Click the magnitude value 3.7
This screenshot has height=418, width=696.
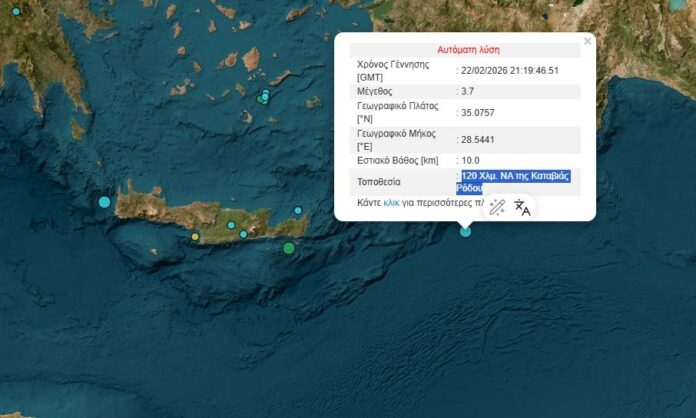coord(468,91)
